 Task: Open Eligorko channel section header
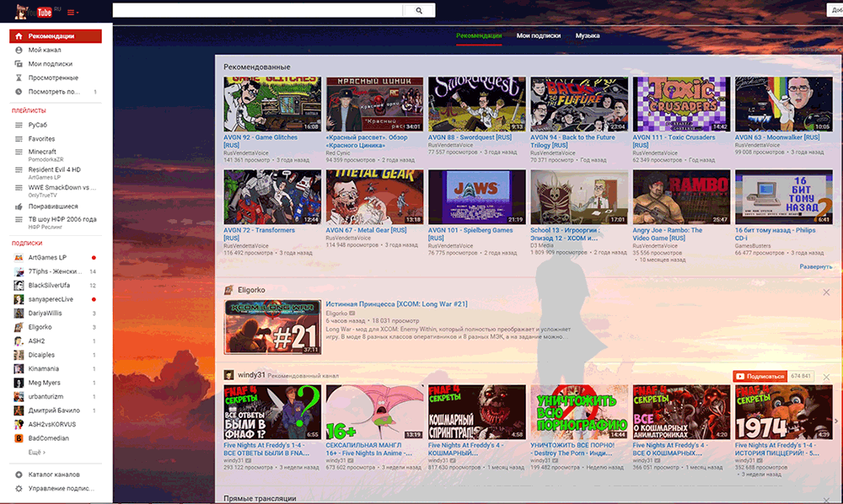(251, 290)
